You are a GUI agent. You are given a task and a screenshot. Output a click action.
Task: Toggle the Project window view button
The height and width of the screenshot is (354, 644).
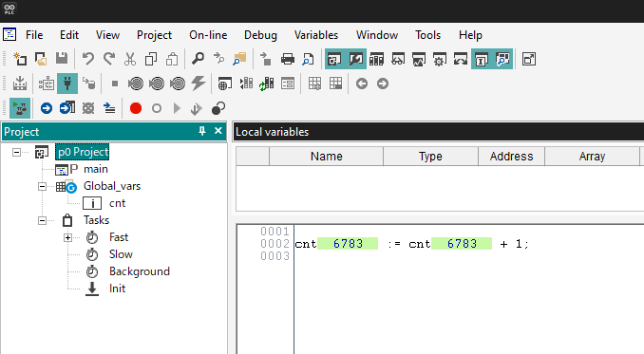coord(334,59)
